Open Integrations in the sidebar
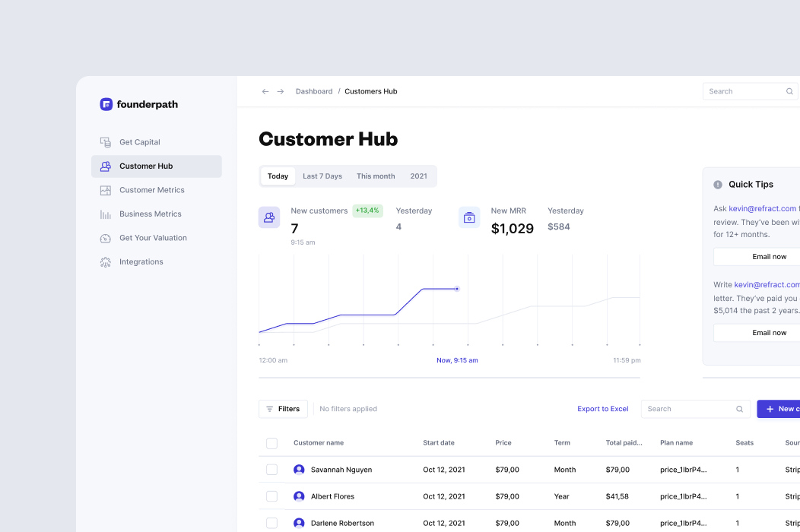Screen dimensions: 800x532 pyautogui.click(x=157, y=262)
